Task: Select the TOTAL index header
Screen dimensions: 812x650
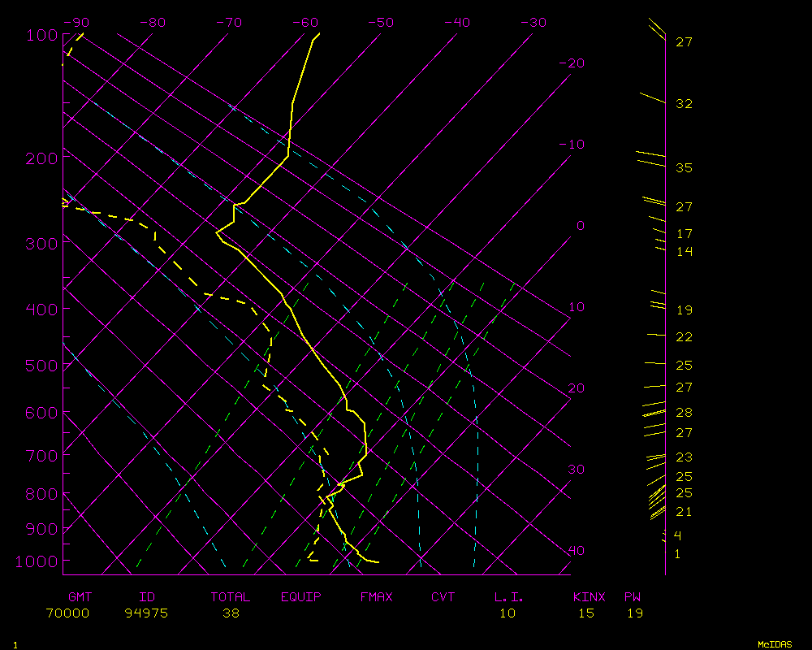Action: 231,597
